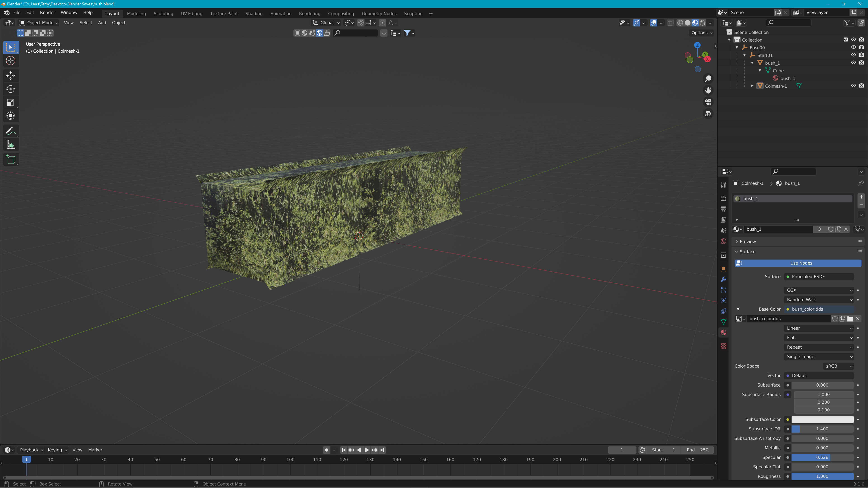Click the Roughness 1.000 slider
Image resolution: width=868 pixels, height=488 pixels.
822,476
